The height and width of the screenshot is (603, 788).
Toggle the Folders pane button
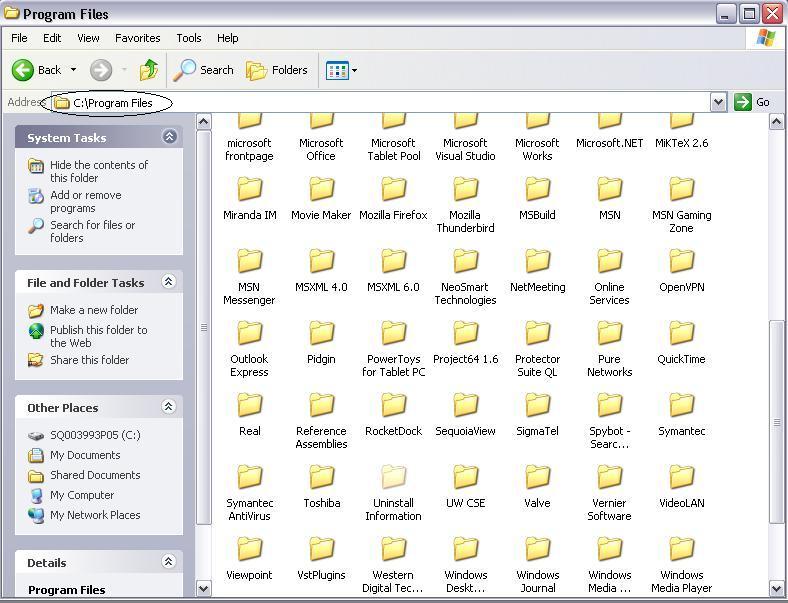click(x=277, y=70)
